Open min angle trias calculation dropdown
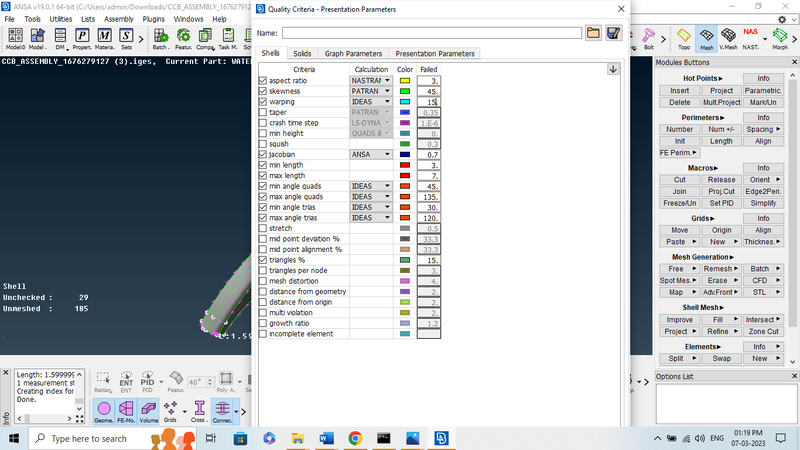Image resolution: width=800 pixels, height=450 pixels. point(371,207)
